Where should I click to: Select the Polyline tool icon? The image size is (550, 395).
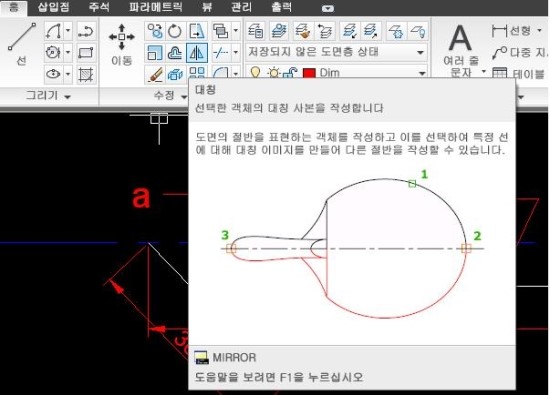pyautogui.click(x=86, y=31)
